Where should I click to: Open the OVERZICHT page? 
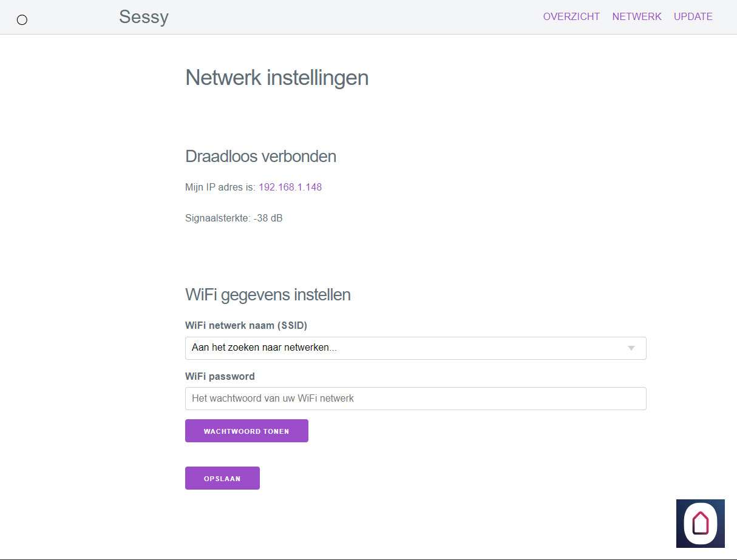[x=571, y=17]
